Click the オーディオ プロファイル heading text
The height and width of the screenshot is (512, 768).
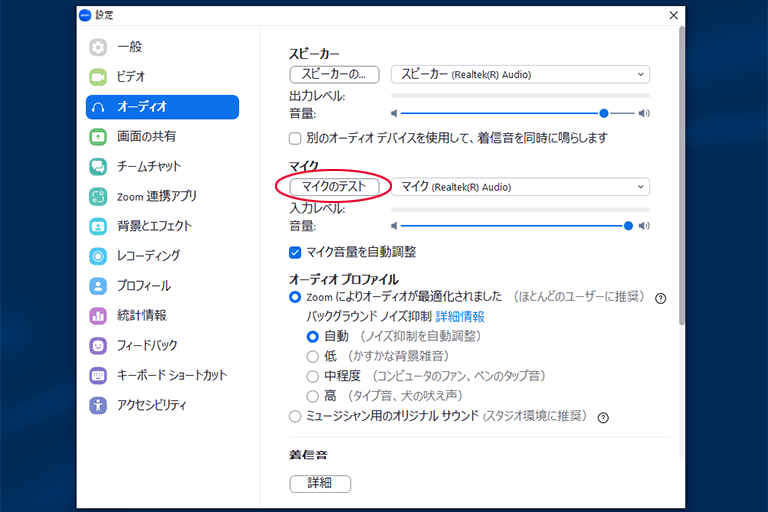pyautogui.click(x=344, y=280)
